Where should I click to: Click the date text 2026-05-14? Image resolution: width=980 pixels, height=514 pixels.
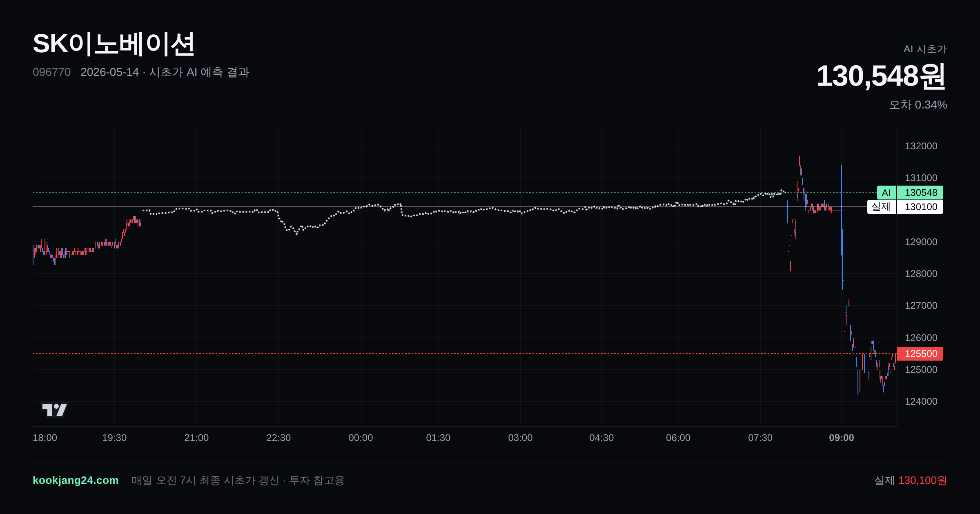109,72
